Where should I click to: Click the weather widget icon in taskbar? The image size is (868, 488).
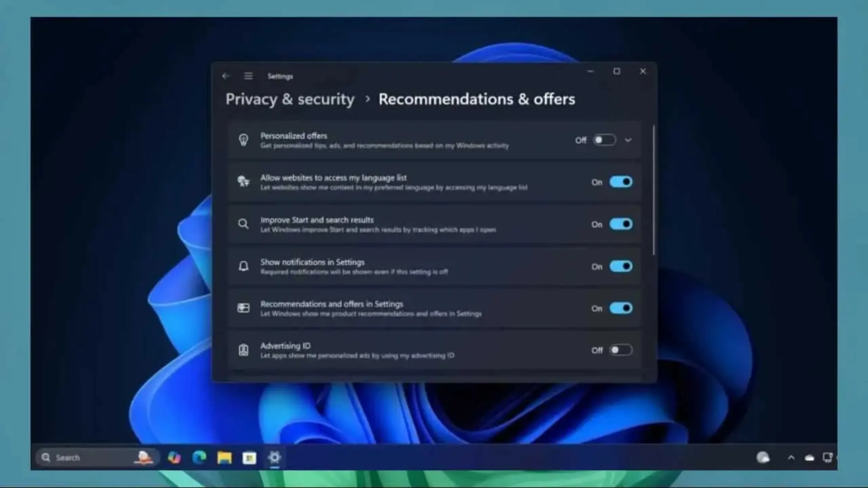tap(763, 457)
